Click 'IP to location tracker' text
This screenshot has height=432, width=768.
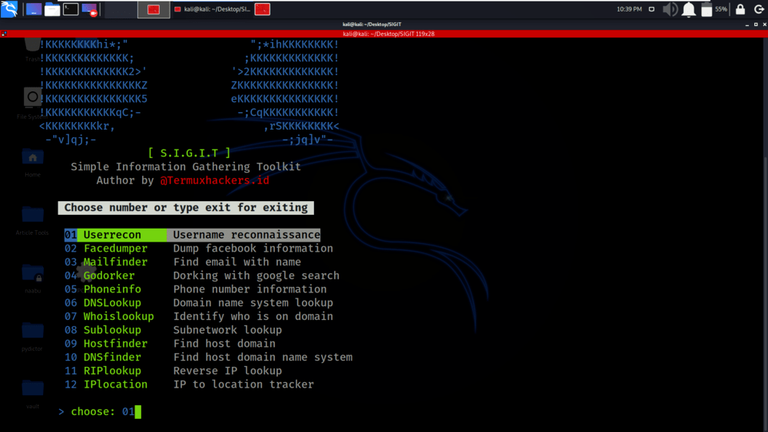pyautogui.click(x=243, y=384)
